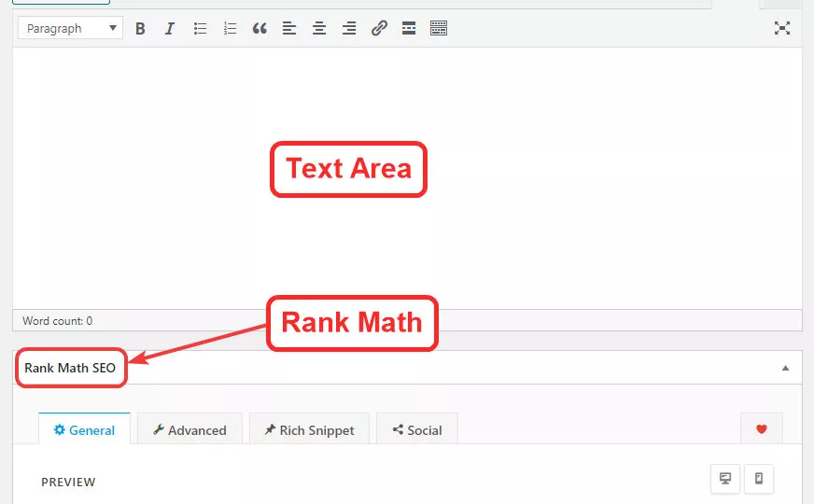Switch to the Advanced tab
Image resolution: width=814 pixels, height=504 pixels.
pyautogui.click(x=190, y=429)
